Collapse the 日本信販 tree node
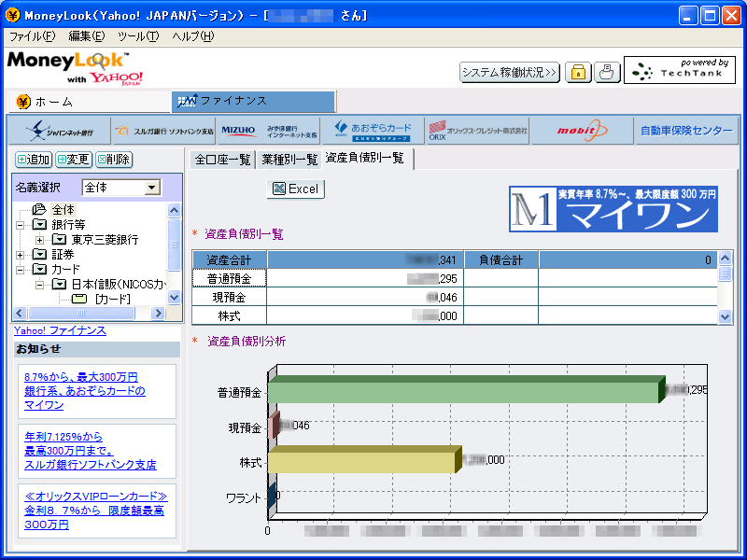The width and height of the screenshot is (747, 560). point(40,285)
